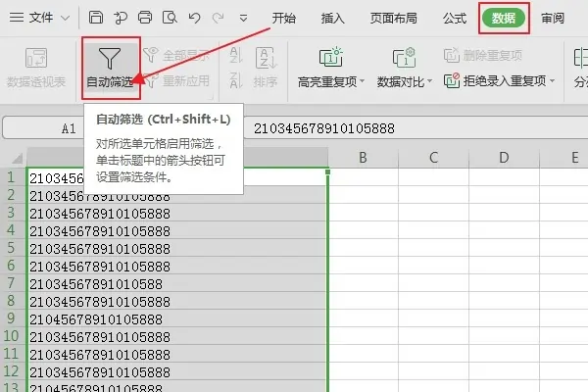Select column B header
The image size is (588, 392).
tap(363, 158)
